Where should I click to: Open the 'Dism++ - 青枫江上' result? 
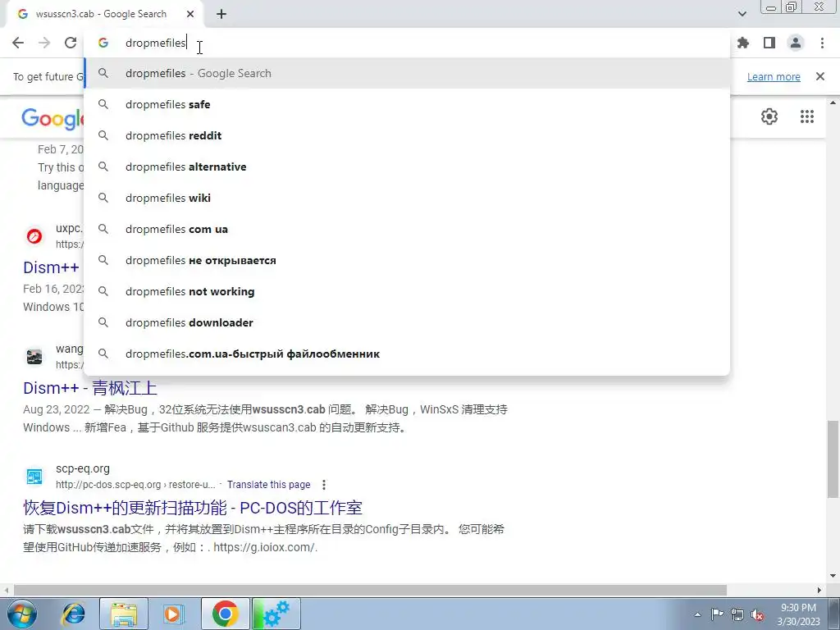pos(90,388)
